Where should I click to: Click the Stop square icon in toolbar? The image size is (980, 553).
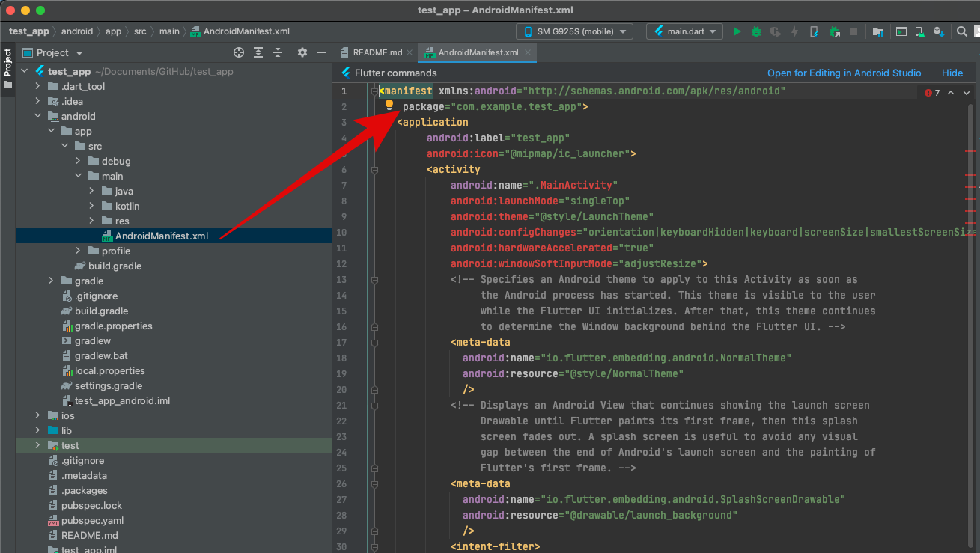(853, 31)
